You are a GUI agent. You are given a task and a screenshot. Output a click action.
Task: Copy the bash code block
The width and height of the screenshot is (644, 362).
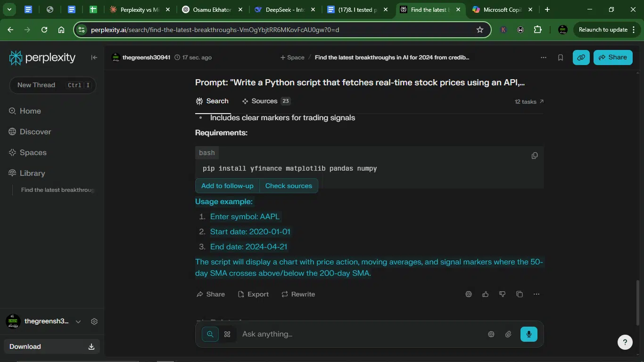[535, 156]
